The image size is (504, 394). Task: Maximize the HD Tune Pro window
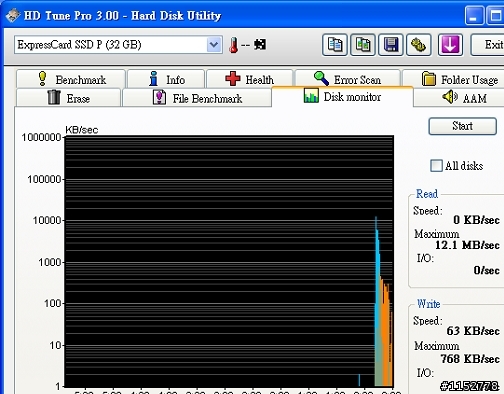[x=495, y=16]
